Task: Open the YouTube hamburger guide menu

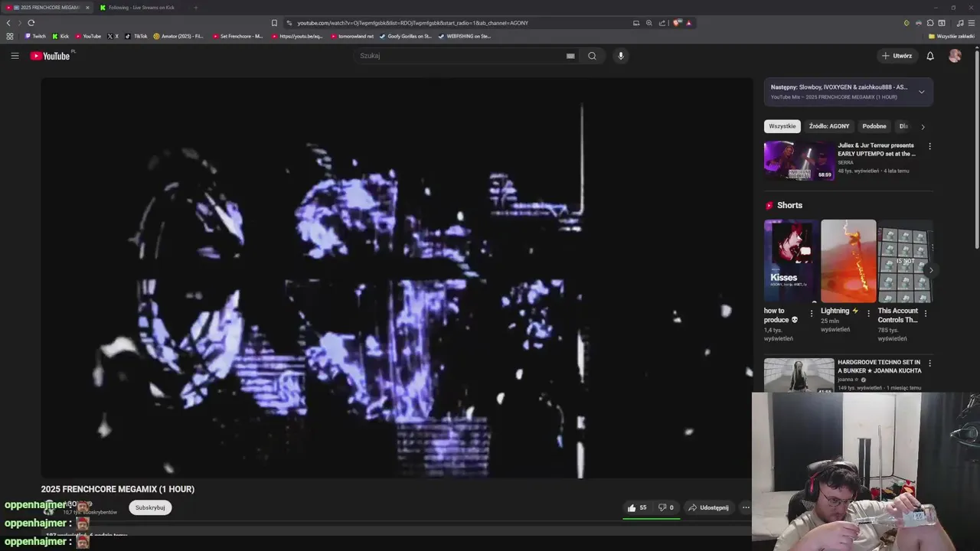Action: [x=15, y=56]
